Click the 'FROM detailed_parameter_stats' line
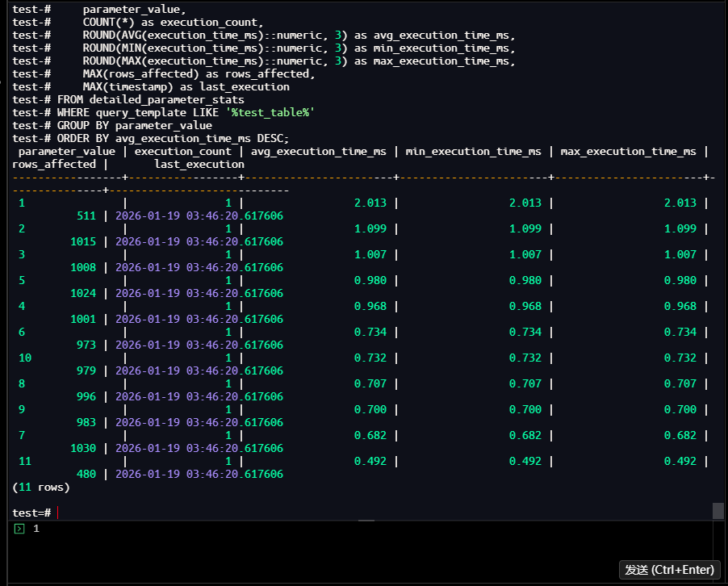 click(x=150, y=100)
